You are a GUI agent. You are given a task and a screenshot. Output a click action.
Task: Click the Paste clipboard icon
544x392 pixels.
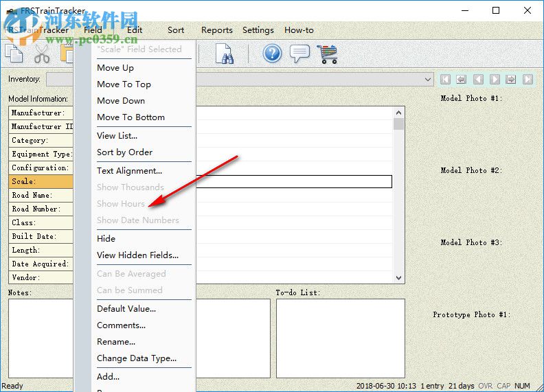pyautogui.click(x=67, y=54)
